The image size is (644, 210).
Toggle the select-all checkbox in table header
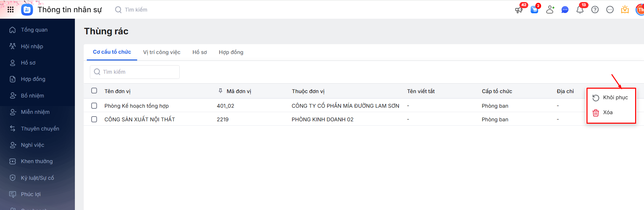coord(94,91)
